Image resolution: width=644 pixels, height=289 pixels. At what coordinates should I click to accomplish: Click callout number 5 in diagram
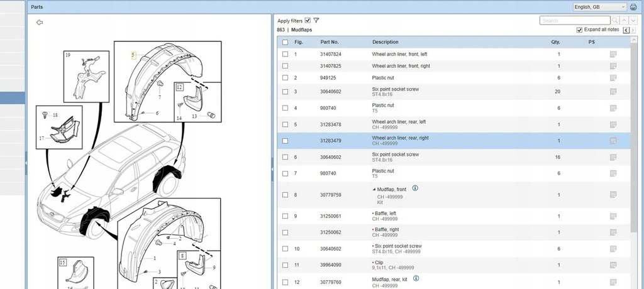(133, 55)
